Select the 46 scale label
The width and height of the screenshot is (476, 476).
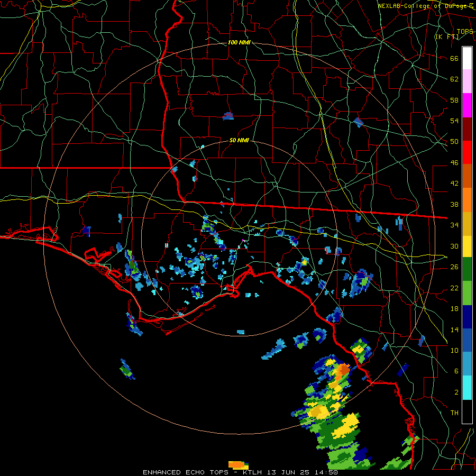(454, 163)
